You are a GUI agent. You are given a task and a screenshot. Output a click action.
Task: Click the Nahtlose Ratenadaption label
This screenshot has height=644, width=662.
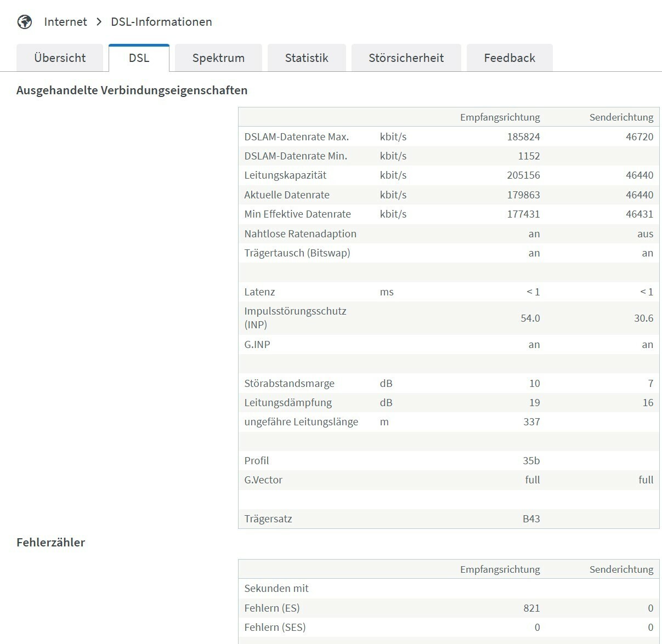tap(300, 234)
